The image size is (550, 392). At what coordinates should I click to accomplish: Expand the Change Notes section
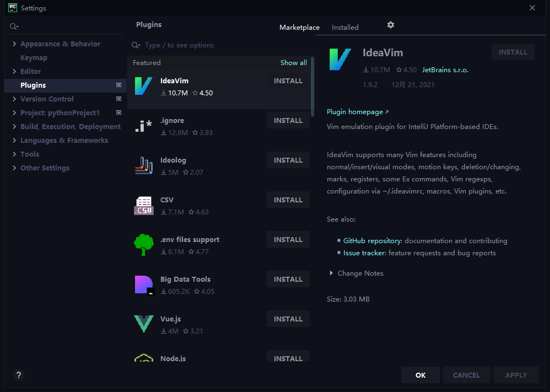[x=331, y=273]
